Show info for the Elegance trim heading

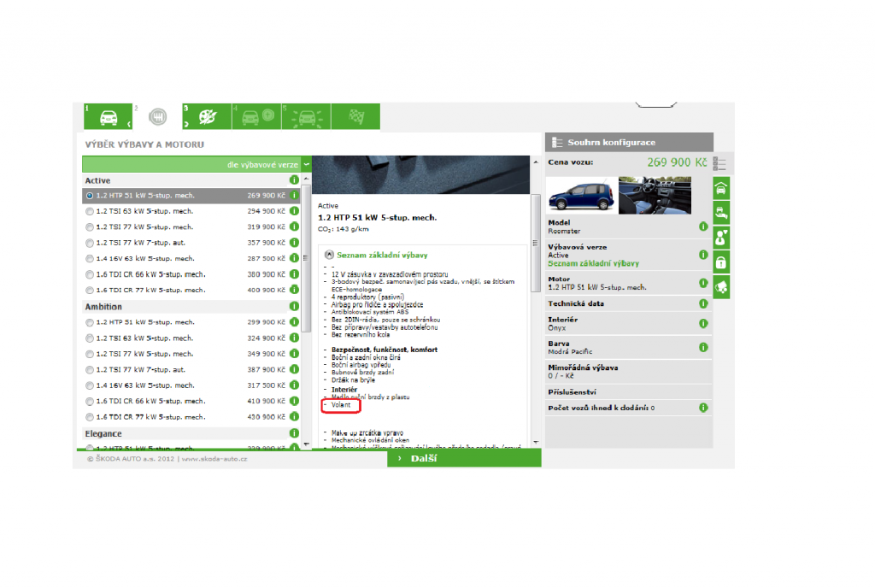(294, 433)
